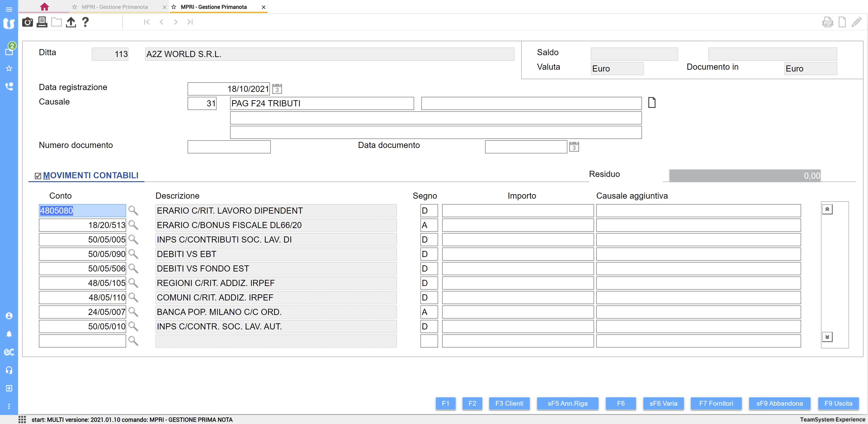Go to the last record navigation arrow
This screenshot has width=868, height=424.
[190, 22]
